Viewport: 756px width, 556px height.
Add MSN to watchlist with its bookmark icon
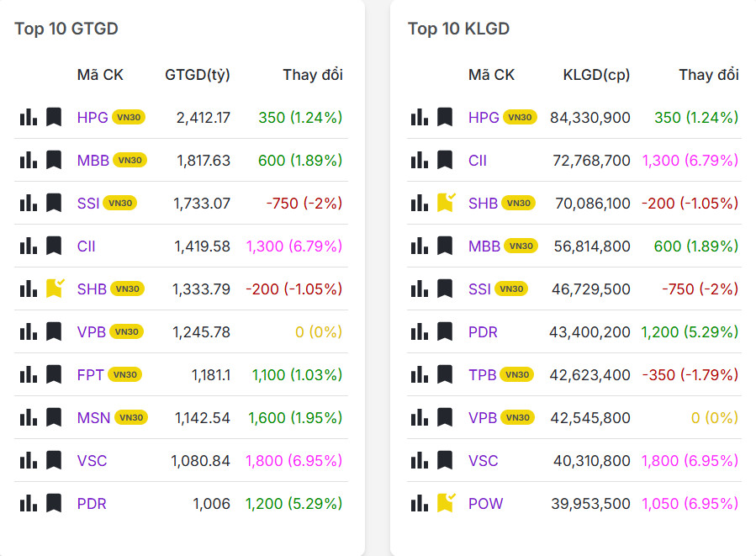54,417
